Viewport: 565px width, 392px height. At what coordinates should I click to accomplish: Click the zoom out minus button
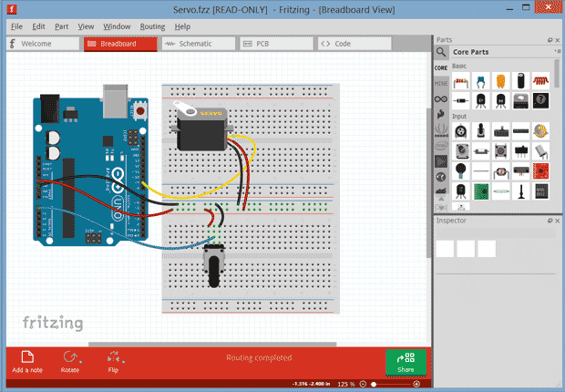365,384
